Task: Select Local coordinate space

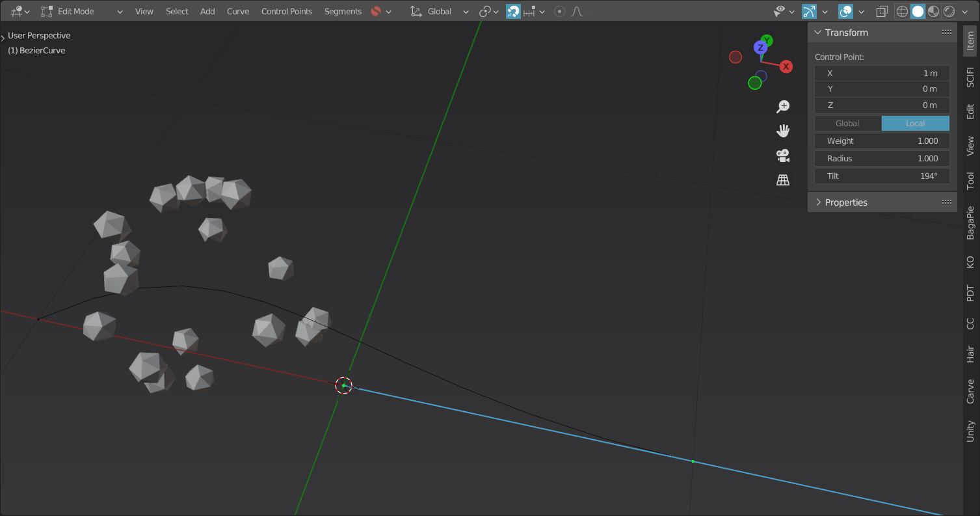Action: tap(915, 123)
